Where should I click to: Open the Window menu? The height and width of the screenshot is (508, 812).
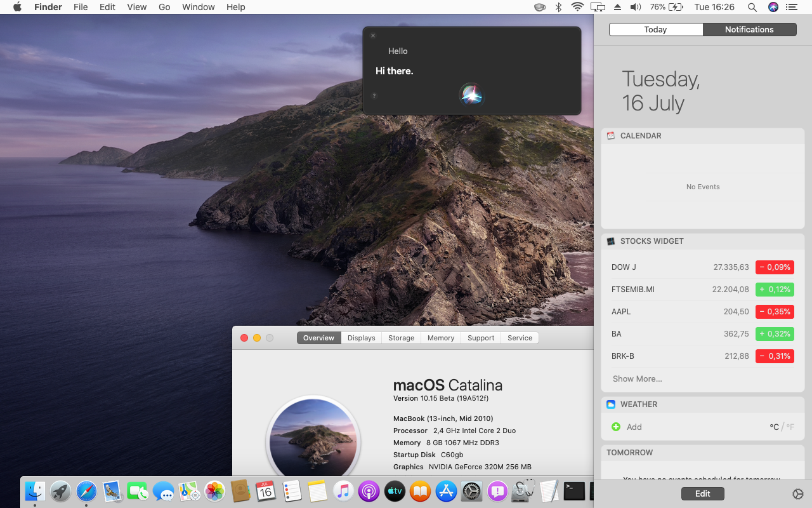click(x=198, y=7)
